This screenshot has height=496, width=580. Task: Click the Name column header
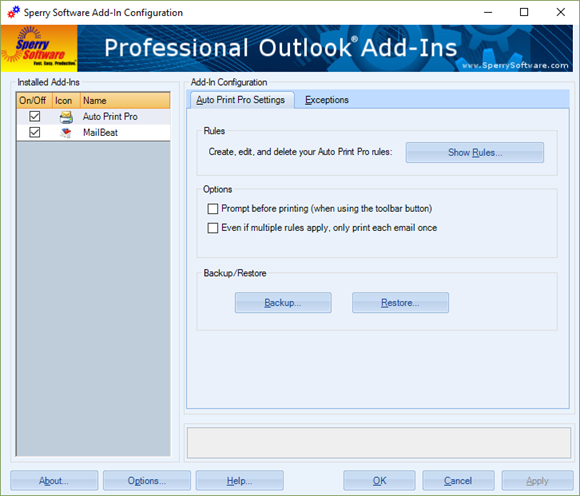point(125,101)
